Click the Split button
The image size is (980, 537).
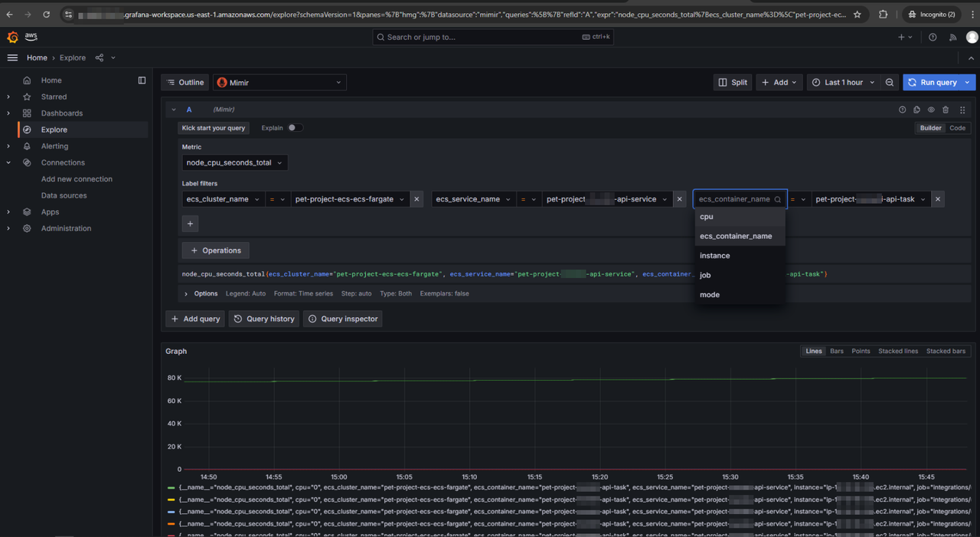[733, 82]
